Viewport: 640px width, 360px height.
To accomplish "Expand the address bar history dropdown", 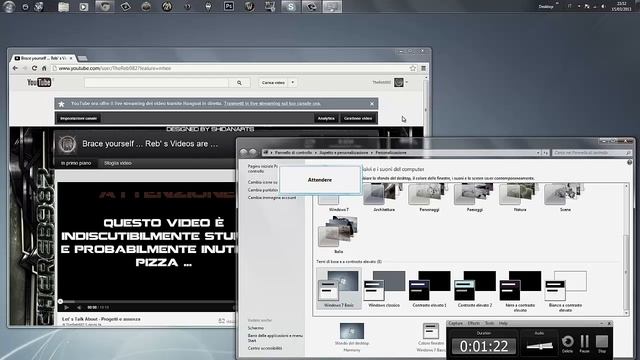I will click(x=538, y=153).
